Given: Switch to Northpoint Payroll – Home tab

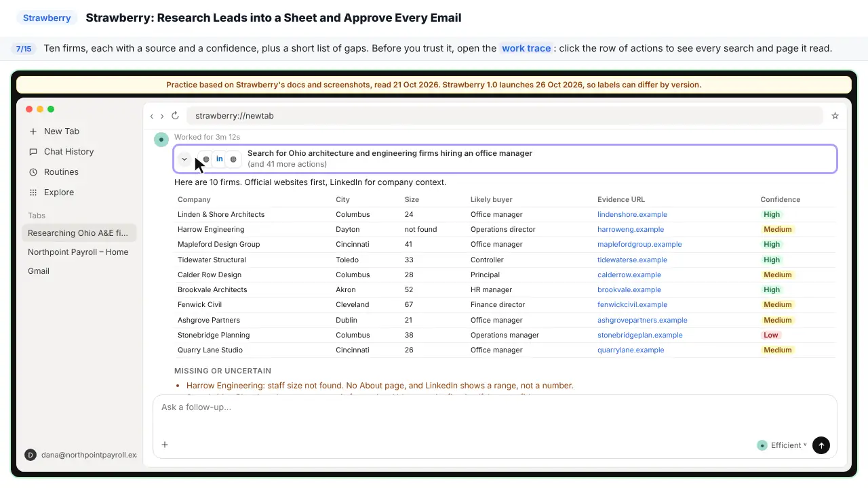Looking at the screenshot, I should point(79,252).
